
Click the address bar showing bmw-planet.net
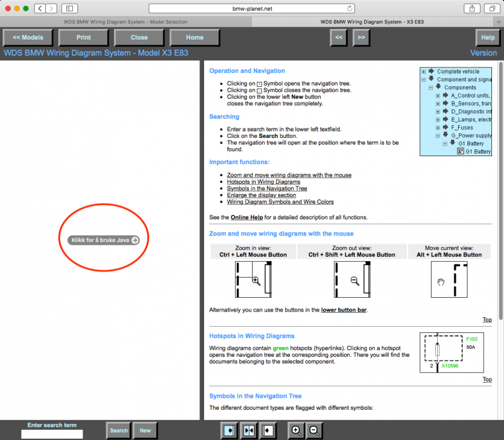251,8
